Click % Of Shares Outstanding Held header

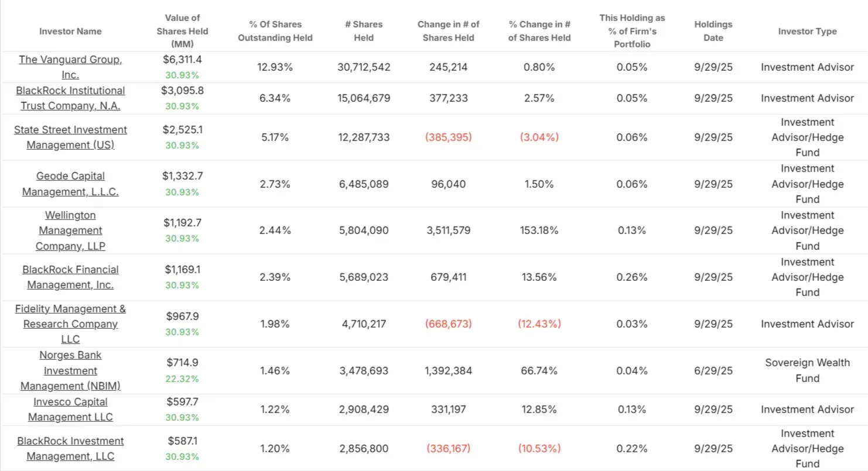(275, 31)
